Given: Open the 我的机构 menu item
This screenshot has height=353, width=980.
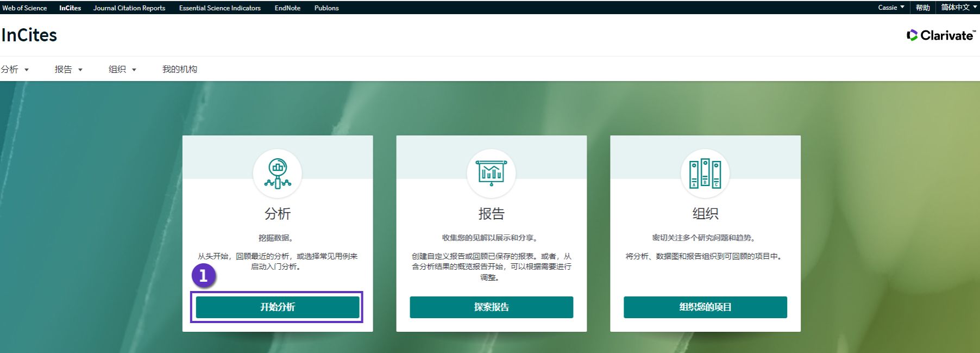Looking at the screenshot, I should 180,70.
